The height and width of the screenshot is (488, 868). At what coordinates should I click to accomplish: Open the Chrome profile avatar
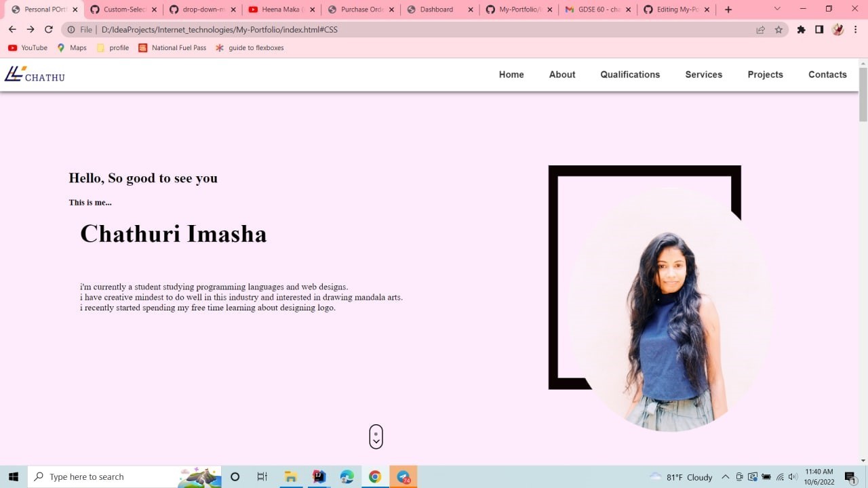click(x=838, y=30)
